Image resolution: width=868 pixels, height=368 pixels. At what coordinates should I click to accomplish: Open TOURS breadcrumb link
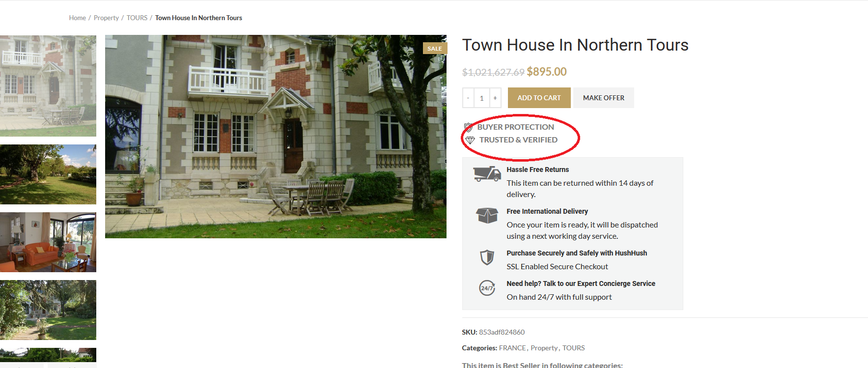[137, 18]
